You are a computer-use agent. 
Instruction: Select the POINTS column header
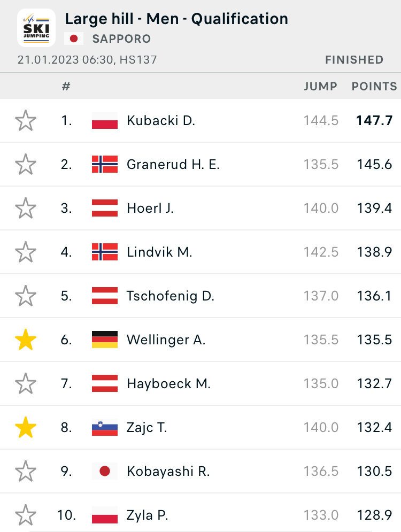tap(374, 87)
